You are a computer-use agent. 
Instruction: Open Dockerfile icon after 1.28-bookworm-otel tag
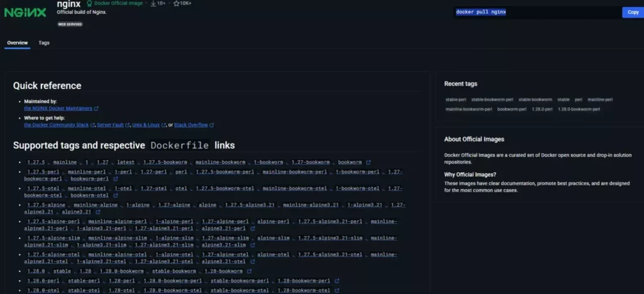click(337, 291)
